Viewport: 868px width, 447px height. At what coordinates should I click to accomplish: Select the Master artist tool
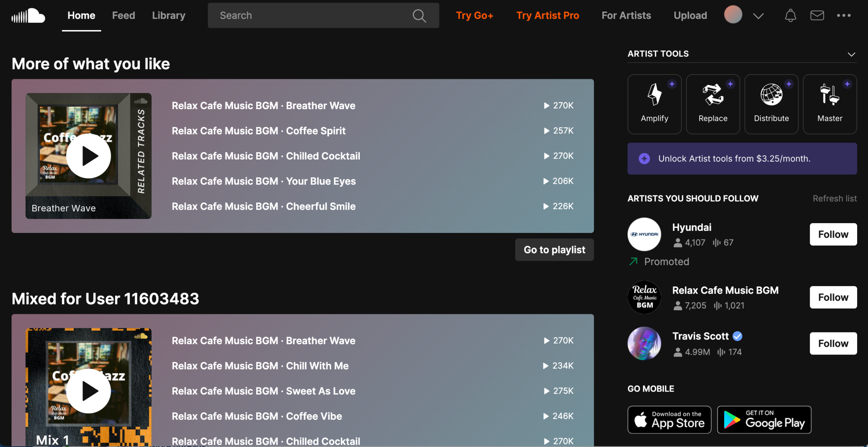click(x=830, y=104)
